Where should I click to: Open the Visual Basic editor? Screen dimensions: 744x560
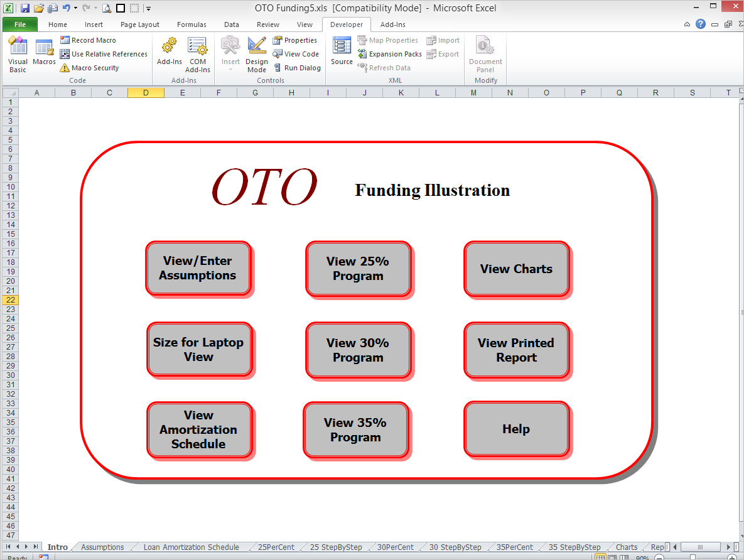point(18,55)
